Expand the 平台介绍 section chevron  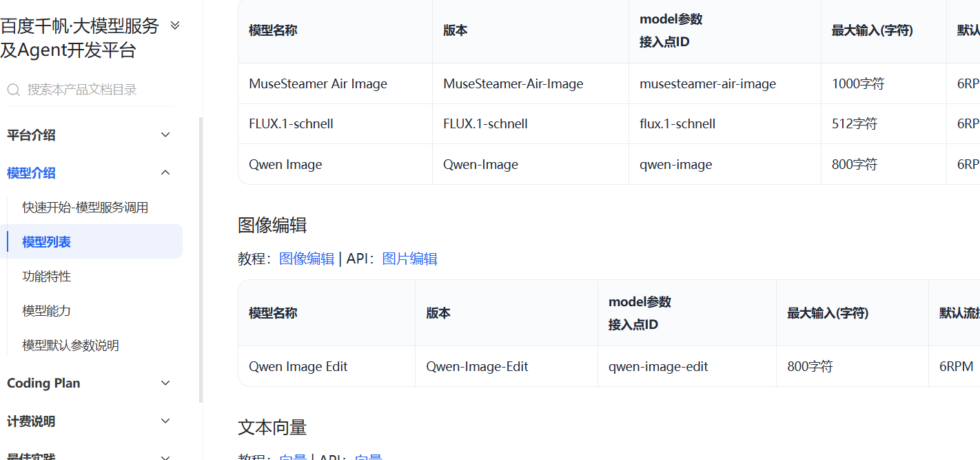pos(165,135)
